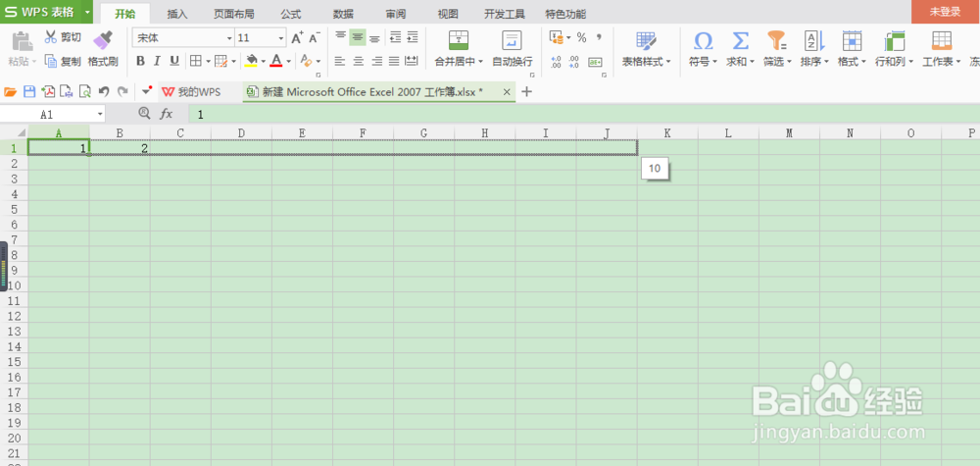Open the fill color dropdown arrow

coord(263,61)
